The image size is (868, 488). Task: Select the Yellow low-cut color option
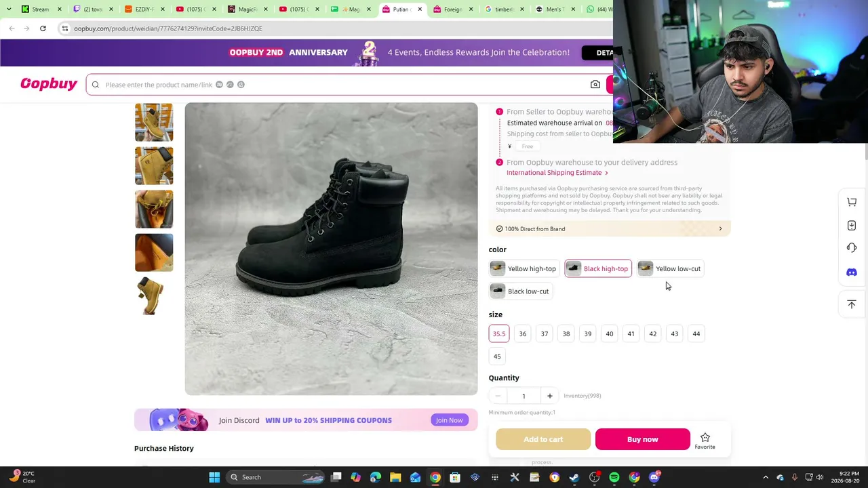click(670, 269)
